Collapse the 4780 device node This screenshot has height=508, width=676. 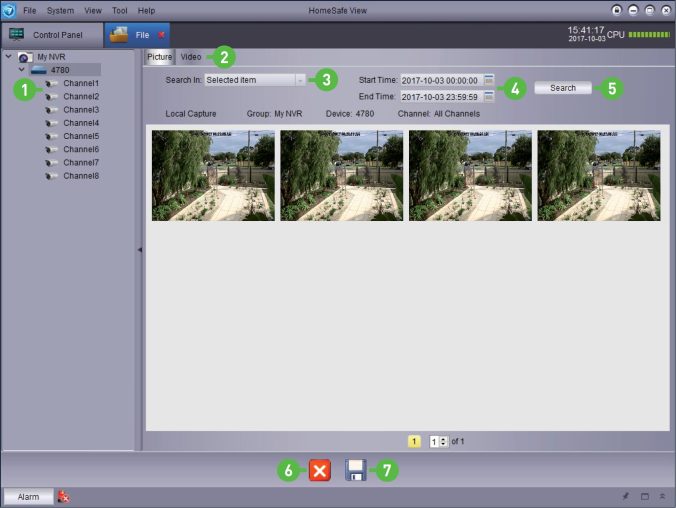21,70
